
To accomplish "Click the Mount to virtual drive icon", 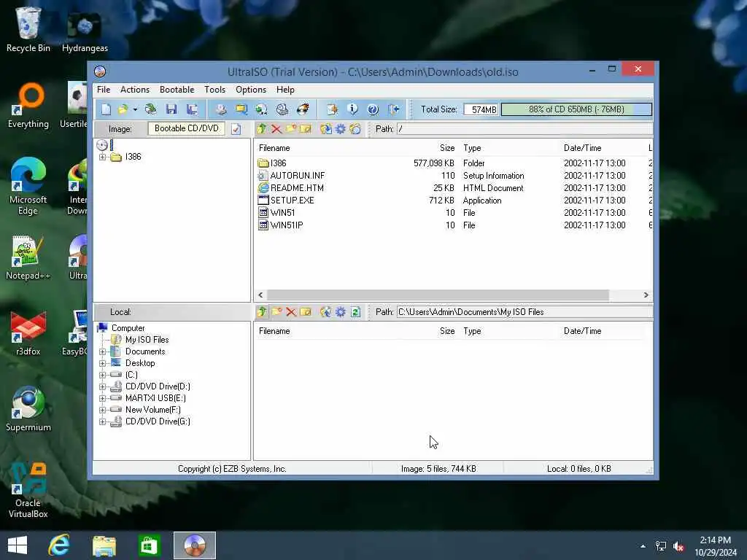I will pos(282,109).
